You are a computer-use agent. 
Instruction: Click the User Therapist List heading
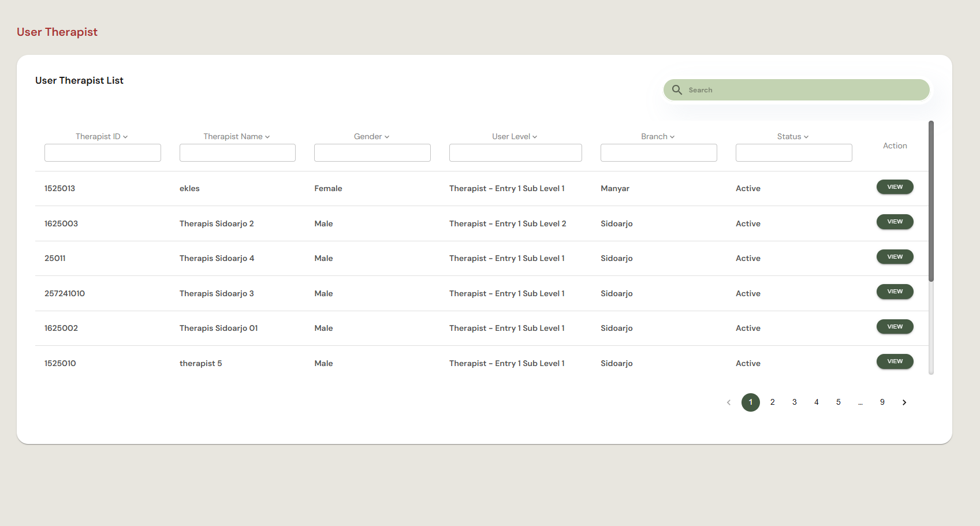(x=79, y=81)
